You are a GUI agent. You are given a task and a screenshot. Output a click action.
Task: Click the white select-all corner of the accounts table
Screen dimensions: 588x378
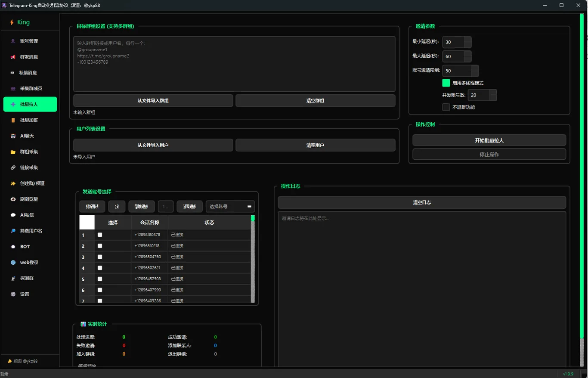(x=87, y=222)
